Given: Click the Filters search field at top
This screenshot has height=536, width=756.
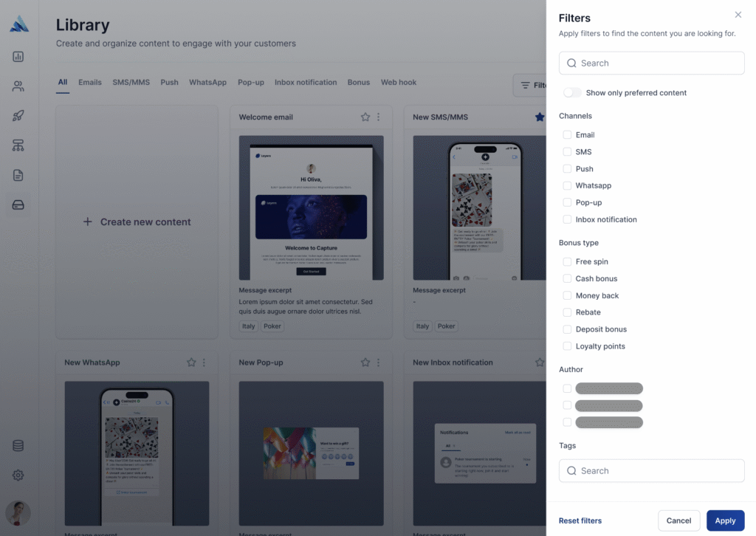Looking at the screenshot, I should click(651, 63).
